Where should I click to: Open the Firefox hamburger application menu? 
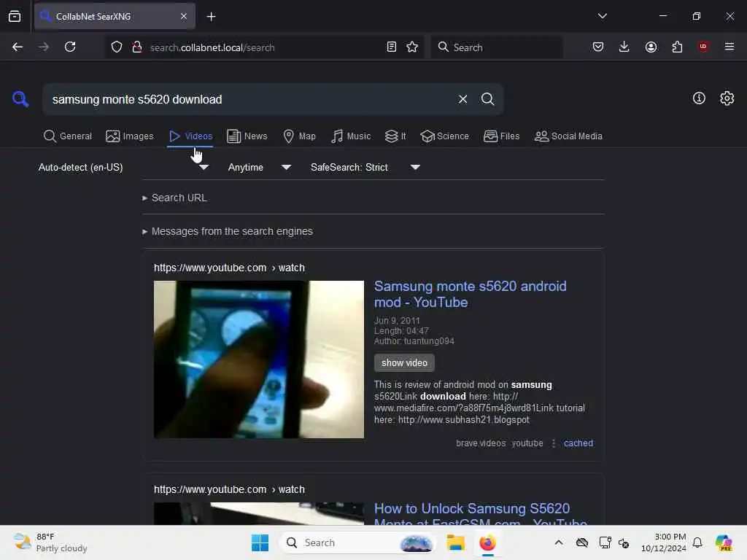pos(729,47)
